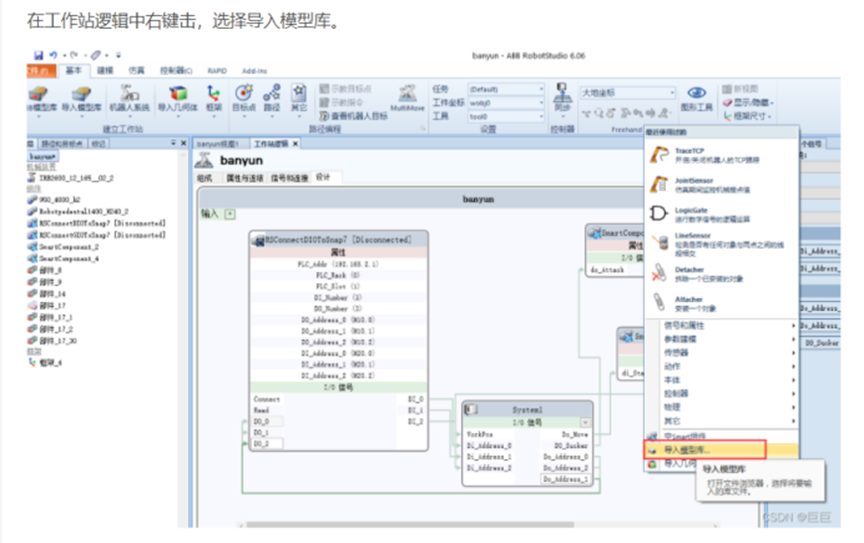Close the left layout panel
Image resolution: width=864 pixels, height=543 pixels.
point(183,143)
